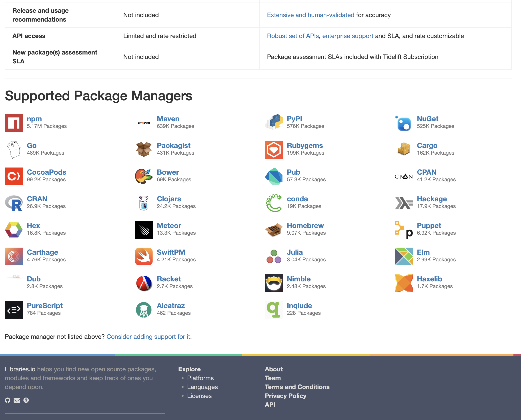This screenshot has height=420, width=521.
Task: Follow 'Consider adding support for it' link
Action: pyautogui.click(x=148, y=337)
